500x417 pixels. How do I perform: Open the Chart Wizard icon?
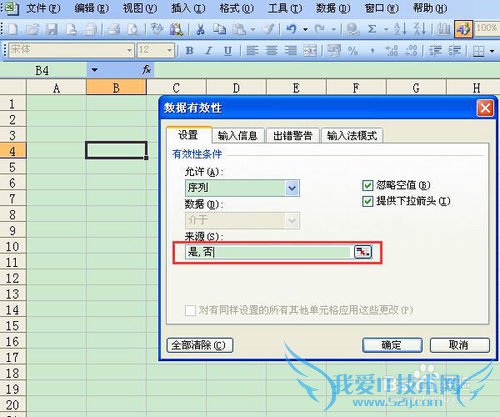click(443, 30)
